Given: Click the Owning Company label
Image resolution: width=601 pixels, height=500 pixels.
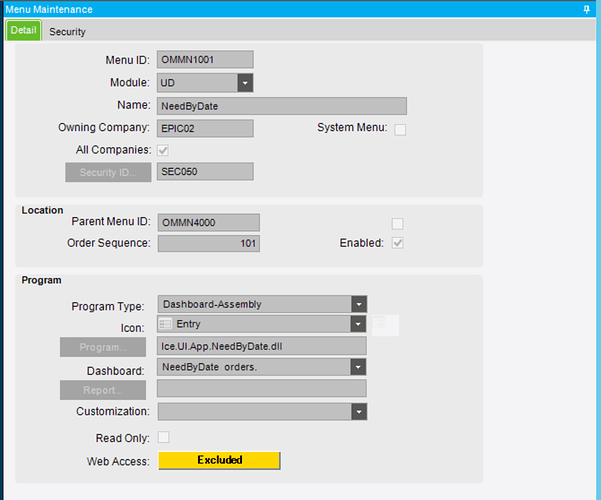Looking at the screenshot, I should (x=103, y=127).
